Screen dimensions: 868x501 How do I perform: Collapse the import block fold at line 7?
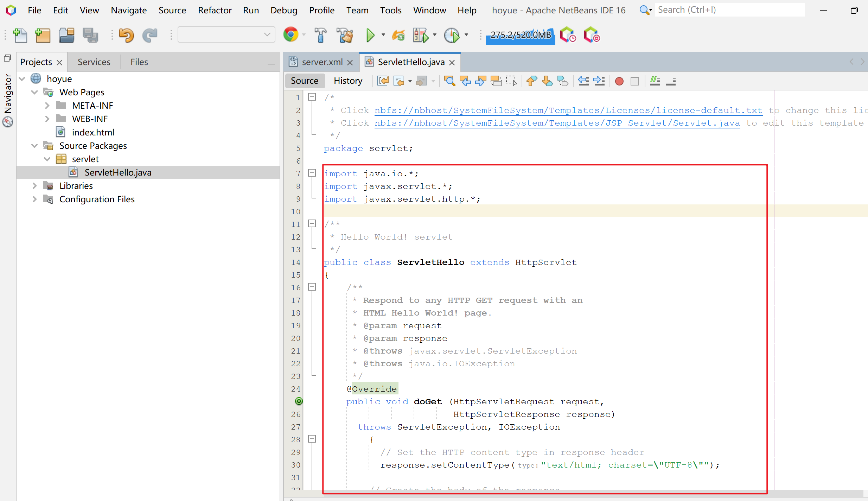click(312, 173)
